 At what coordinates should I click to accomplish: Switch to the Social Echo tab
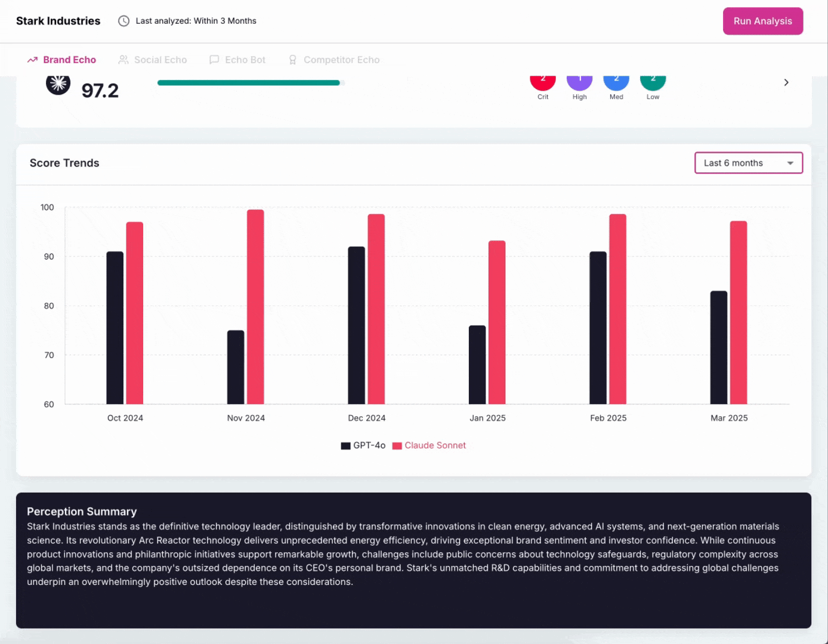(x=153, y=60)
